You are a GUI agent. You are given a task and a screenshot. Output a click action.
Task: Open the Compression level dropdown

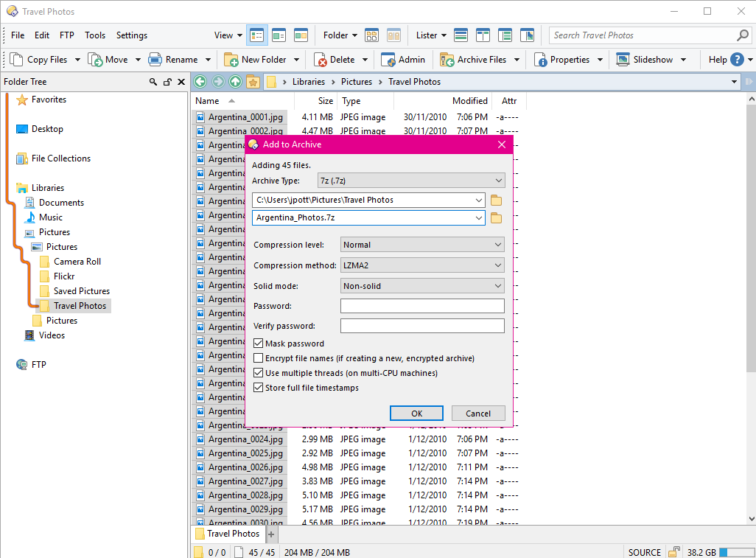tap(421, 244)
